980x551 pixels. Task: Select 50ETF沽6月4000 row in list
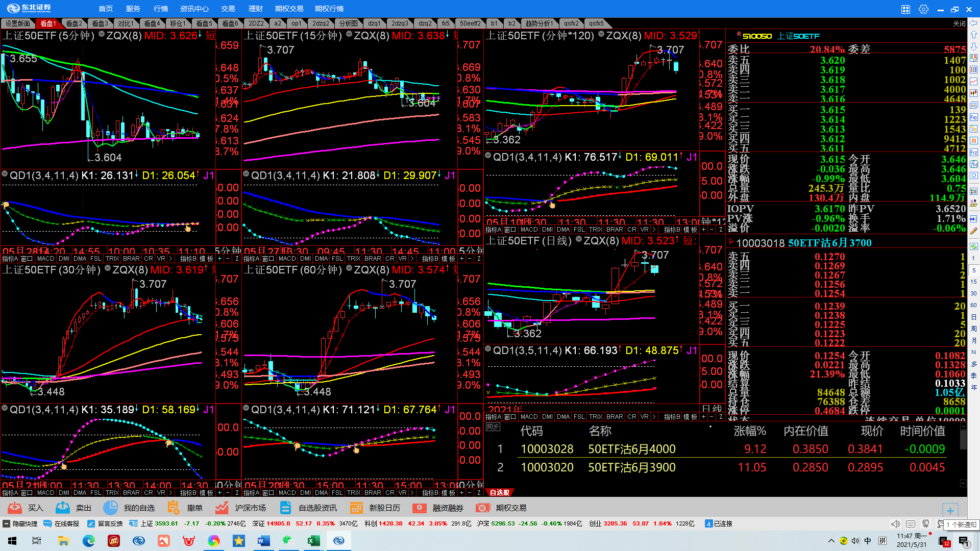(631, 449)
